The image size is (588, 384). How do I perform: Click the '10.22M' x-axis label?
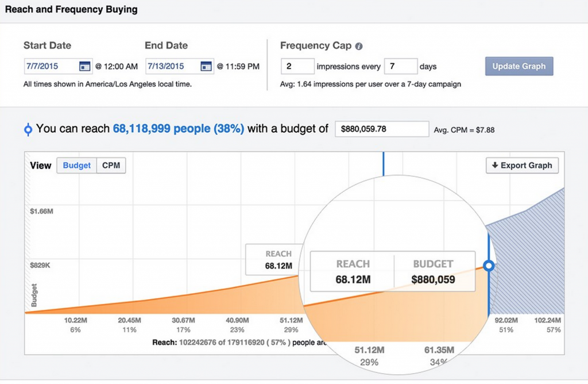point(75,320)
